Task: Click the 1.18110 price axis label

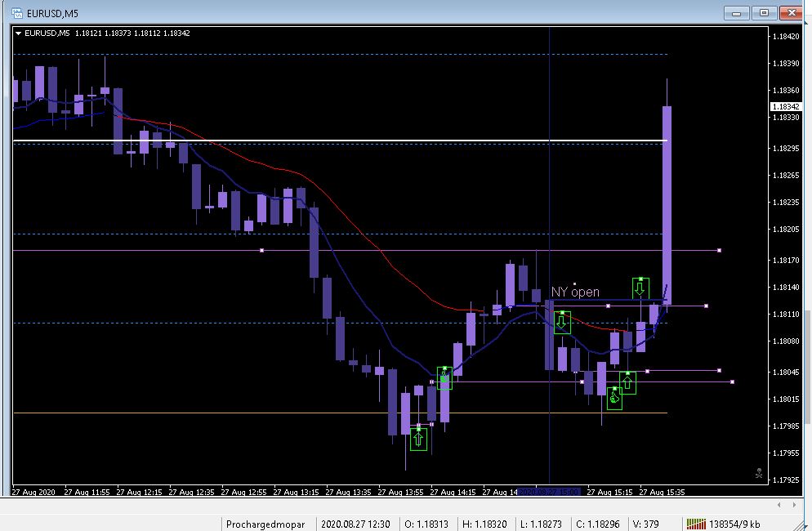Action: (786, 314)
